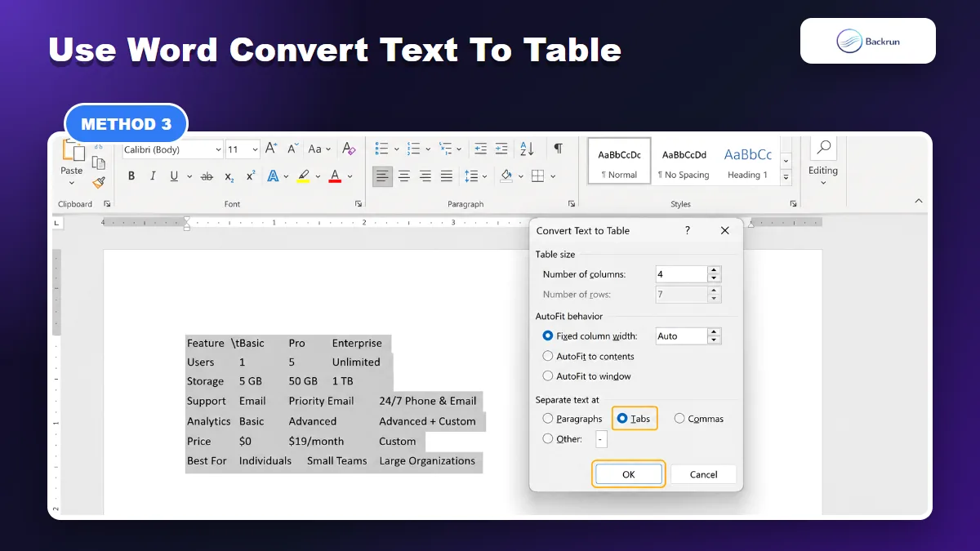Clear all formatting with the eraser icon
This screenshot has height=551, width=980.
(349, 149)
